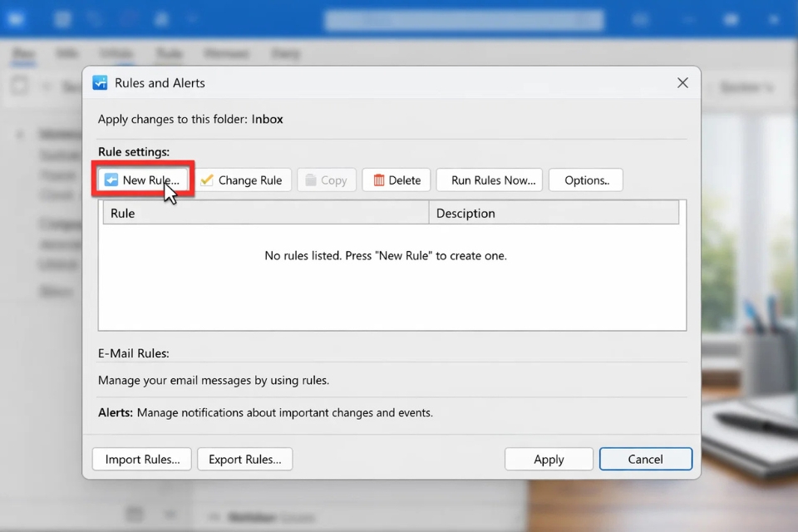Open the New Rule dialog
This screenshot has height=532, width=798.
tap(143, 180)
